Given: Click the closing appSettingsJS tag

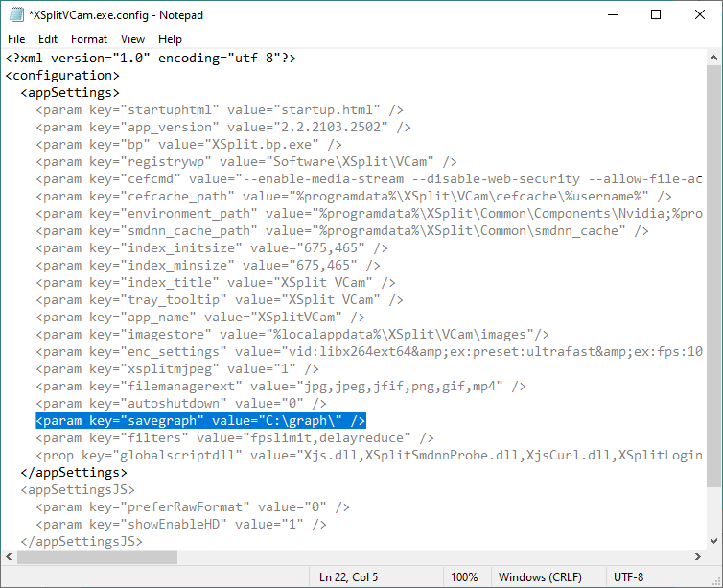Looking at the screenshot, I should coord(82,541).
